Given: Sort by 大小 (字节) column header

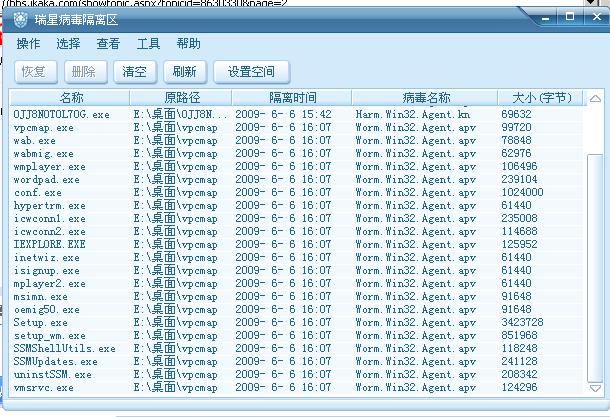Looking at the screenshot, I should (x=541, y=98).
